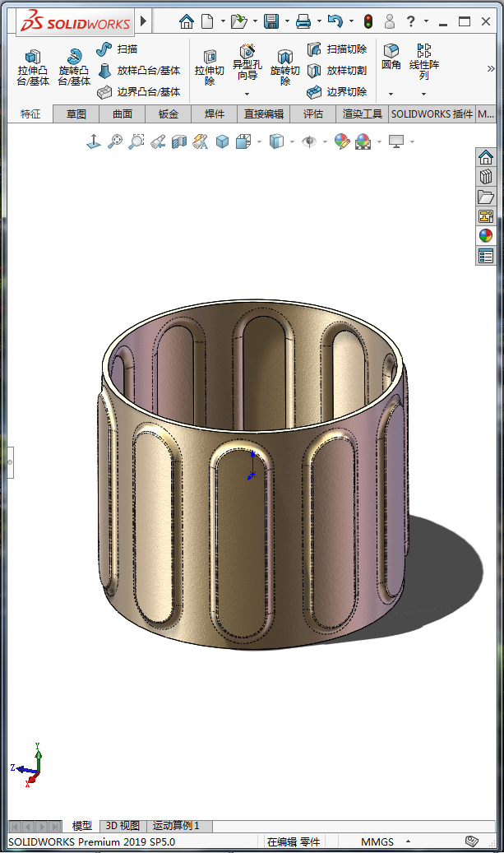Open the 渲染工具 tab

362,114
